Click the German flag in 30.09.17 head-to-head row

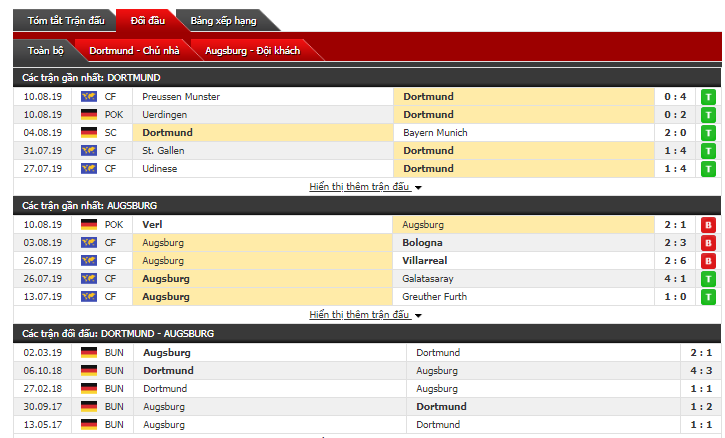(x=89, y=407)
